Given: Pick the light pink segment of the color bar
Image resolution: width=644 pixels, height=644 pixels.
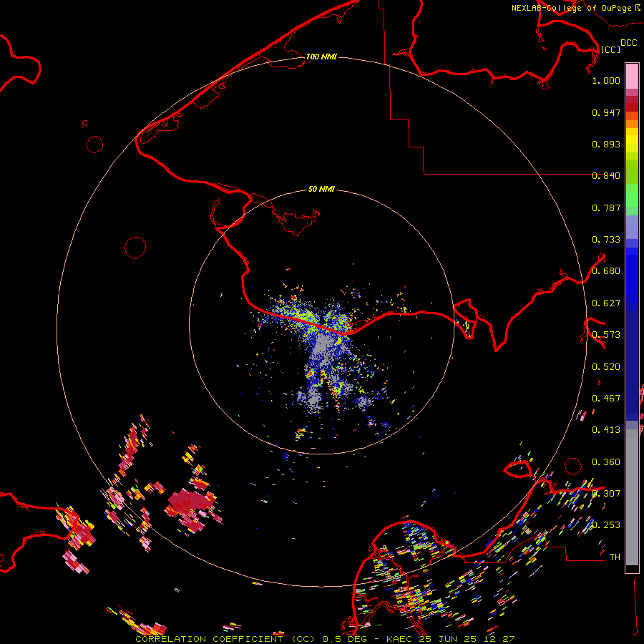Looking at the screenshot, I should point(632,77).
